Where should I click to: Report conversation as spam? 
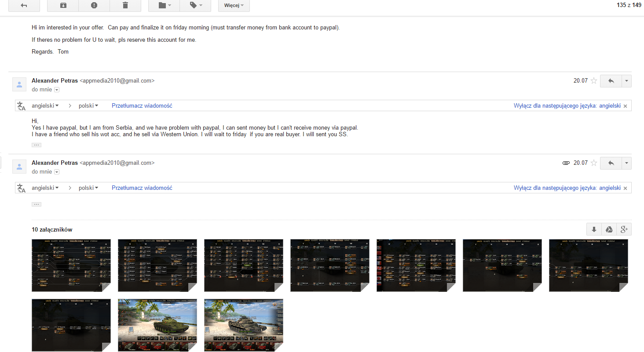[94, 5]
